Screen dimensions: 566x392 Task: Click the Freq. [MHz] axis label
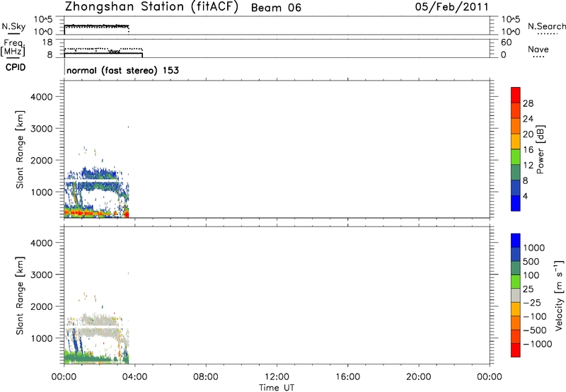click(13, 48)
